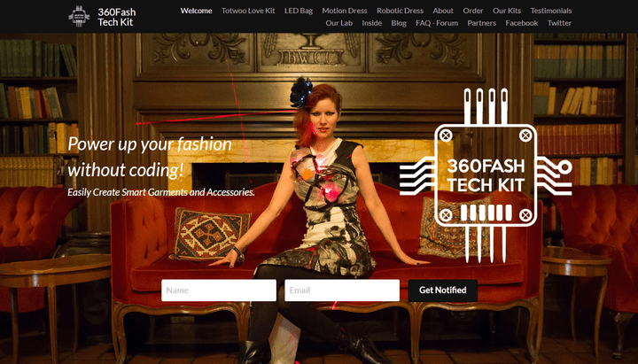Click the 360Fash Tech Kit site title
638x364 pixels.
tap(117, 17)
